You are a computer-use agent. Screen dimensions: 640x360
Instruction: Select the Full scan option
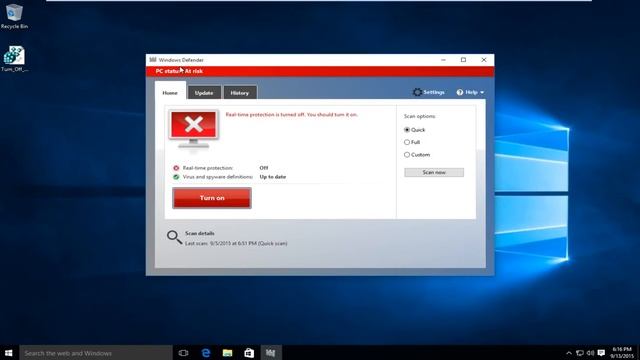(407, 142)
